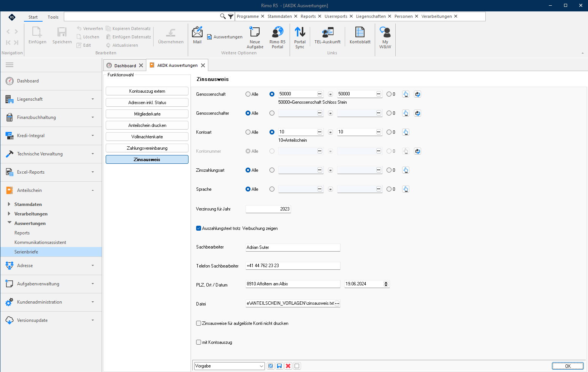The width and height of the screenshot is (588, 372).
Task: Click the magnifier search icon in the top bar
Action: tap(223, 16)
